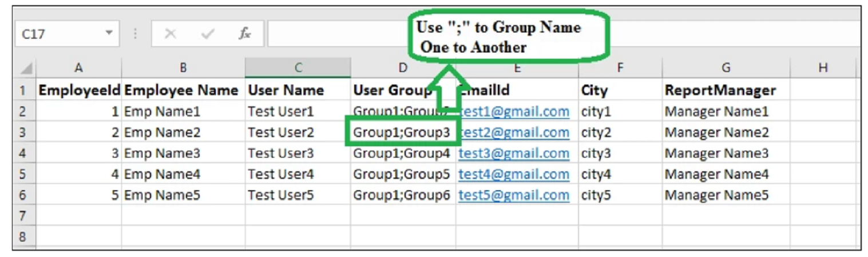Viewport: 868px width, 257px height.
Task: Open the test4@gmail.com email link
Action: click(514, 174)
